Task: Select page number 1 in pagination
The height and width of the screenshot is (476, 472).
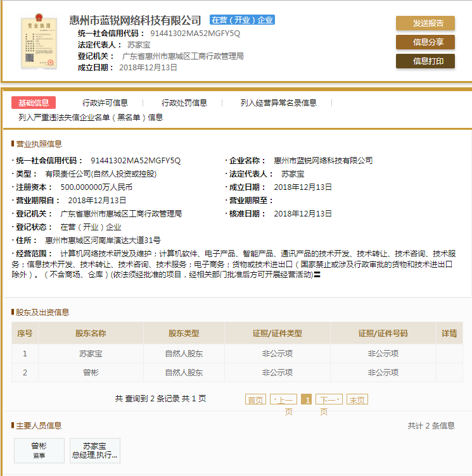Action: pos(307,399)
